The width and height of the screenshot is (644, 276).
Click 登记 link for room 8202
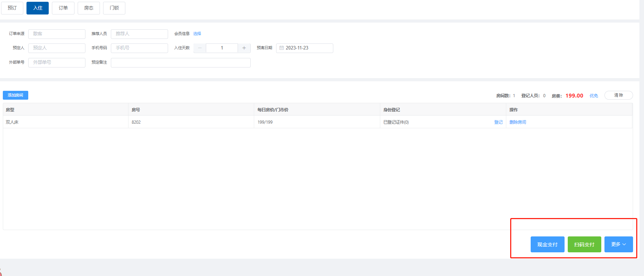(x=498, y=122)
